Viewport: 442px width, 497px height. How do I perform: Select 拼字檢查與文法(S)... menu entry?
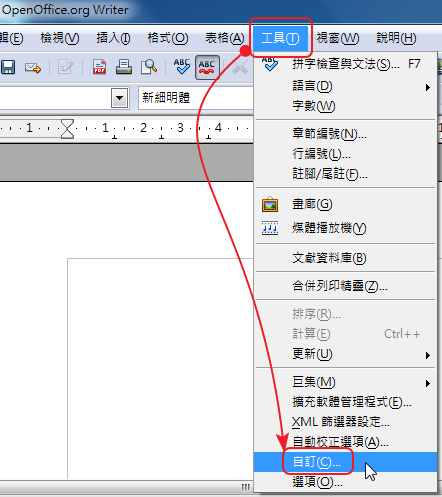[346, 64]
